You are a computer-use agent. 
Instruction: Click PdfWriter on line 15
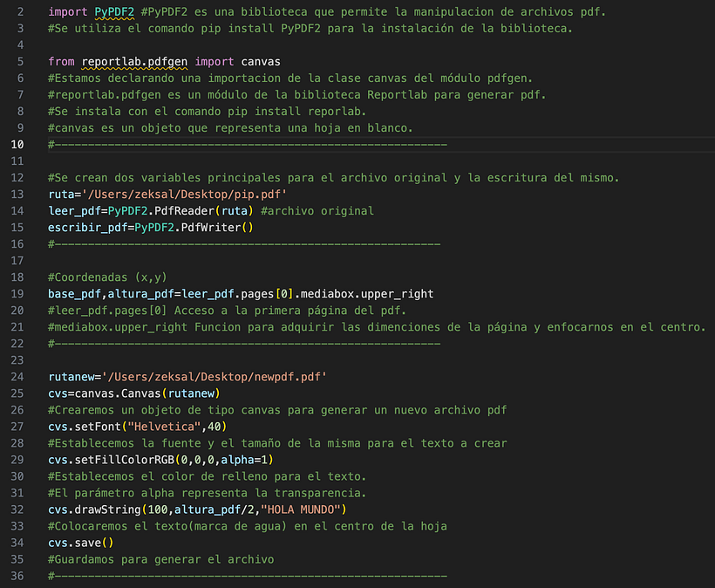211,227
